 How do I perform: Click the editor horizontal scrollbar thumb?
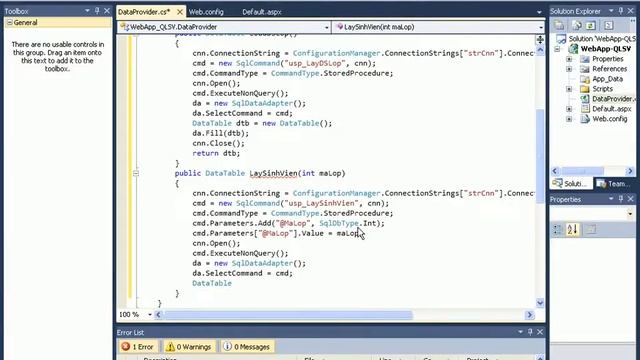288,315
